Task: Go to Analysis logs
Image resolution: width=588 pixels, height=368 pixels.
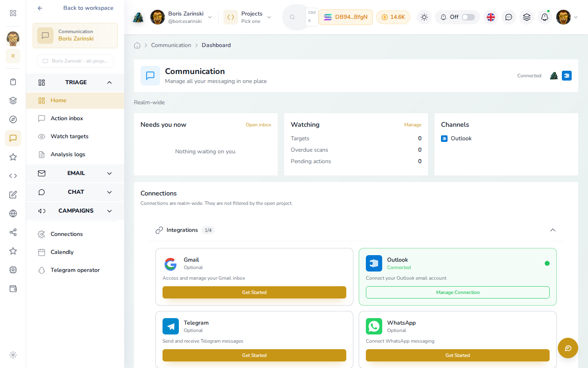Action: 75,155
